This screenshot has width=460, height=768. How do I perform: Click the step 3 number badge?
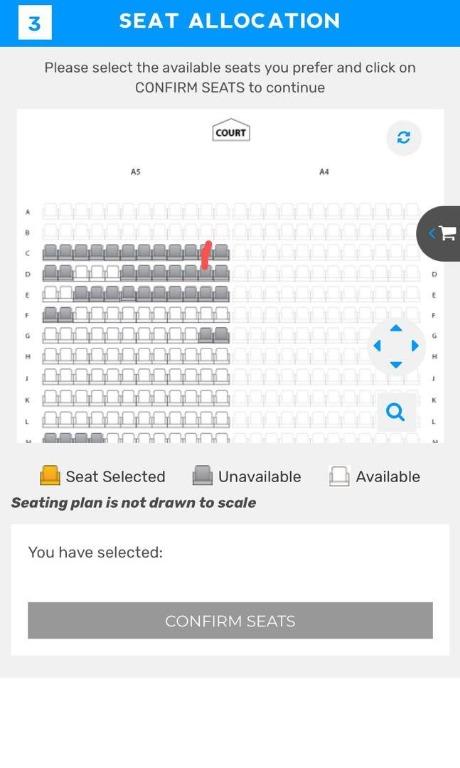[35, 23]
